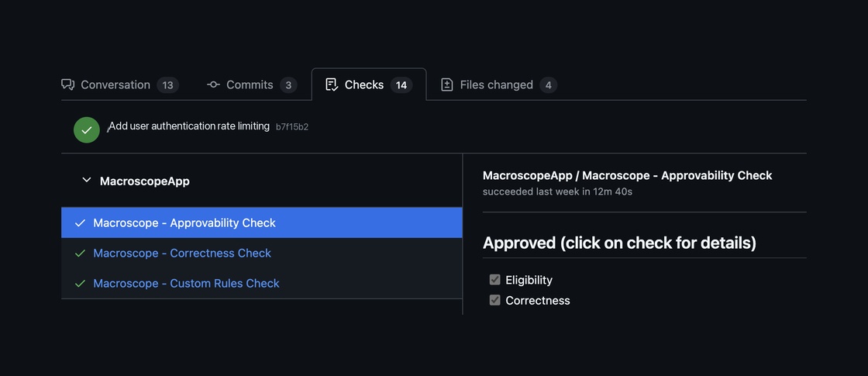868x376 pixels.
Task: Click the green success status circle
Action: pos(87,129)
